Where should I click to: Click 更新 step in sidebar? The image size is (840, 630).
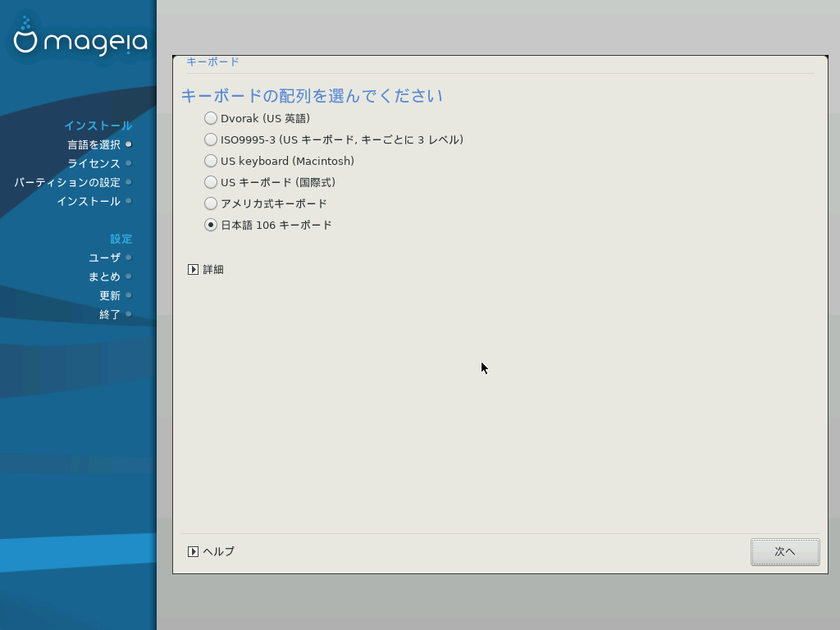[110, 295]
